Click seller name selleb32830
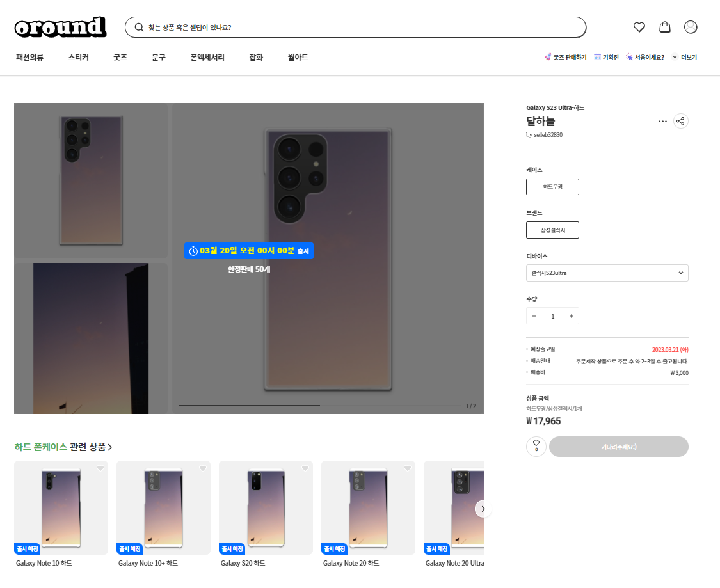This screenshot has width=720, height=588. click(548, 134)
